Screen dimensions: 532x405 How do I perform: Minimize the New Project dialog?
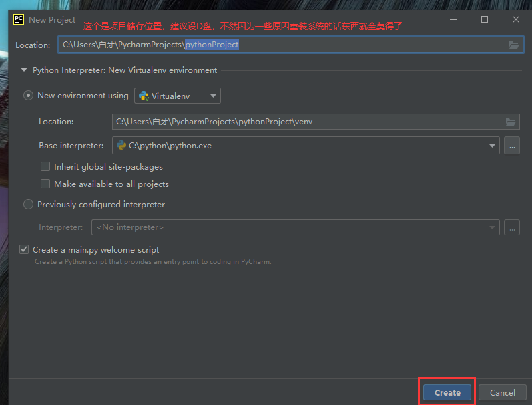click(453, 19)
